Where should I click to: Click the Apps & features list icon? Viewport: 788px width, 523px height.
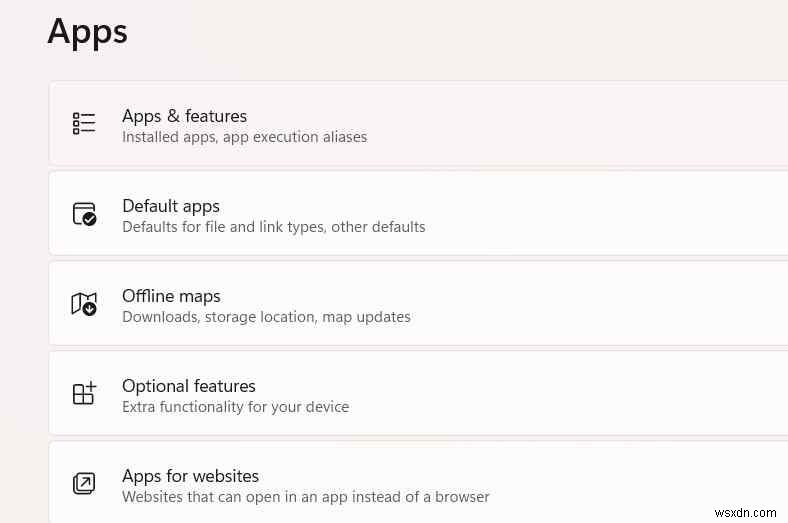click(x=84, y=123)
